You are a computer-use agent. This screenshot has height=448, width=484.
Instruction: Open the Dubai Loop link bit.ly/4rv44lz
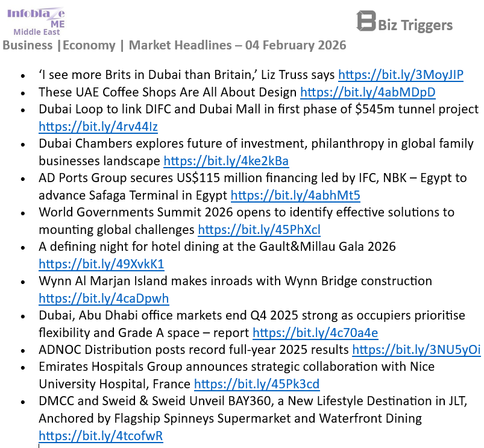coord(98,127)
